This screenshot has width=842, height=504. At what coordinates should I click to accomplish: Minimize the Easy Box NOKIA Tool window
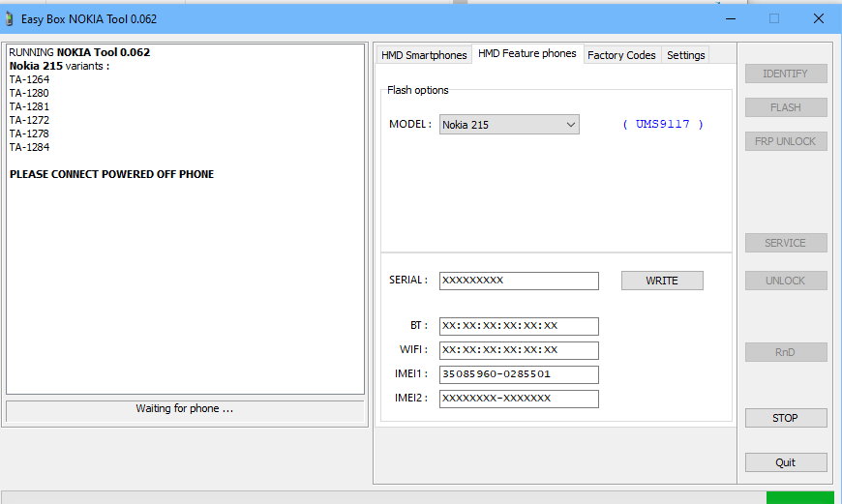coord(731,18)
